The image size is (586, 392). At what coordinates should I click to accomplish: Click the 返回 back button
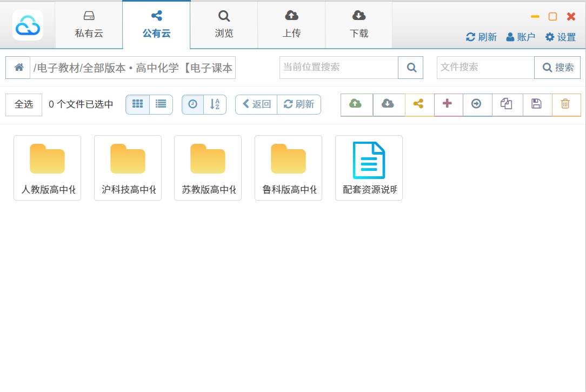[x=256, y=104]
